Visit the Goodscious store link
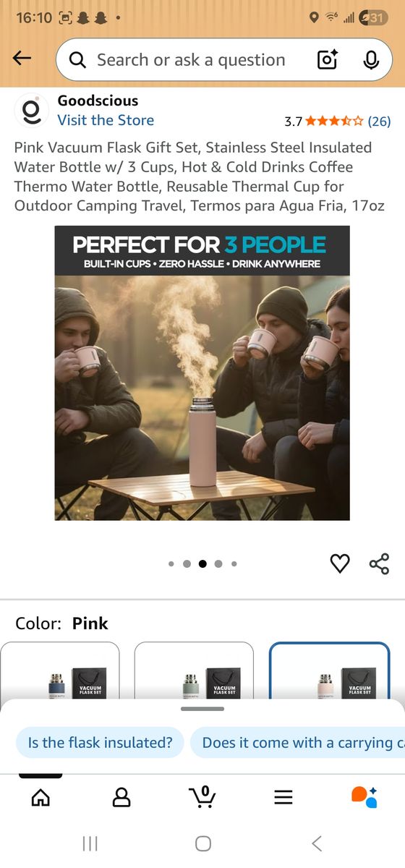 [x=106, y=120]
